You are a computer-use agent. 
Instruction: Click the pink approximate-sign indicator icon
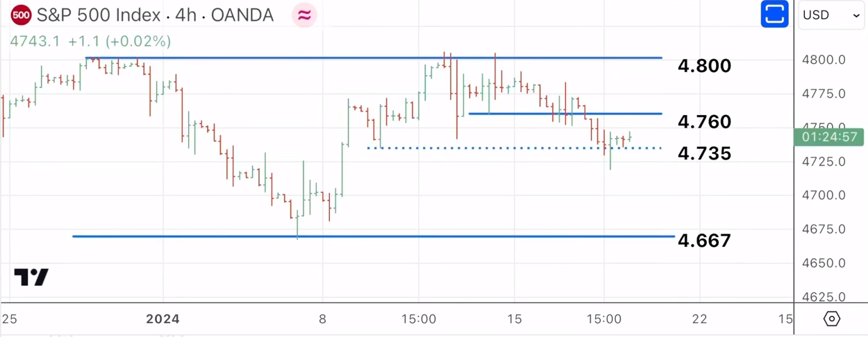(x=304, y=15)
